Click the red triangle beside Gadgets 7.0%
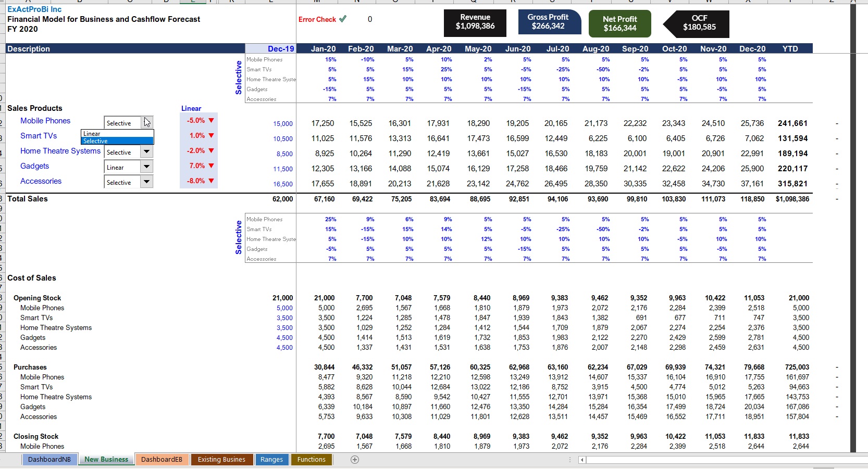 tap(210, 166)
